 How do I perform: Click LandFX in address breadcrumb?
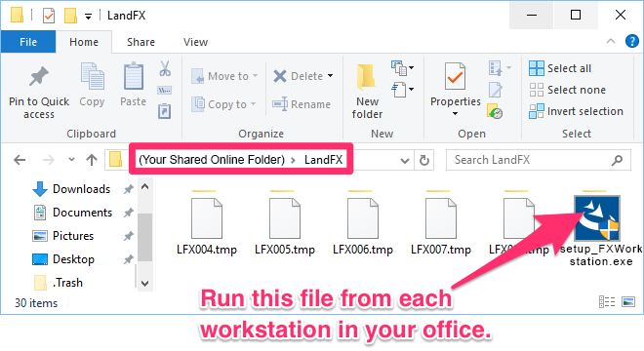(x=323, y=160)
